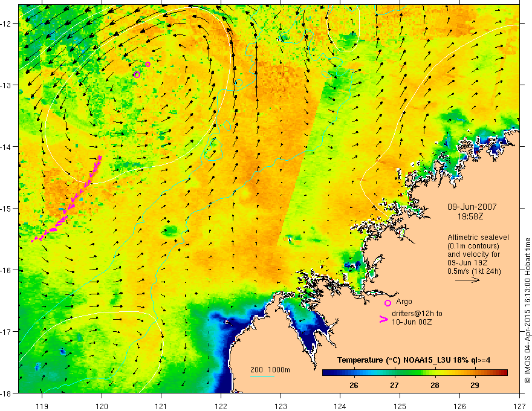This screenshot has height=411, width=532.
Task: Click the '0.5m/s (1kt 24h)' scale text
Action: click(474, 271)
